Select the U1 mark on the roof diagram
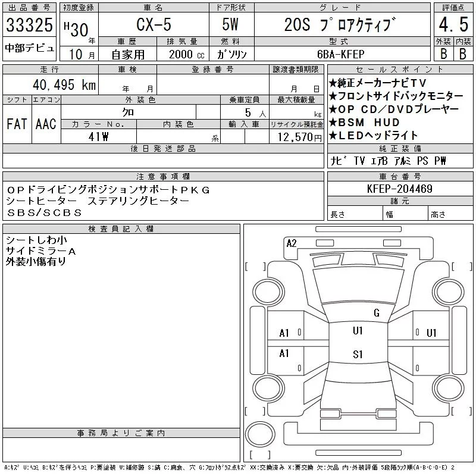The width and height of the screenshot is (476, 476). [358, 331]
